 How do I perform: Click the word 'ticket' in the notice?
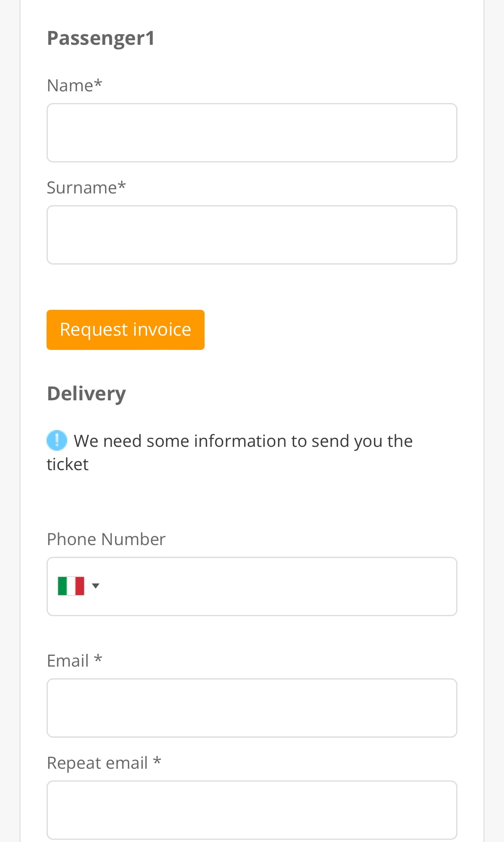(x=68, y=464)
